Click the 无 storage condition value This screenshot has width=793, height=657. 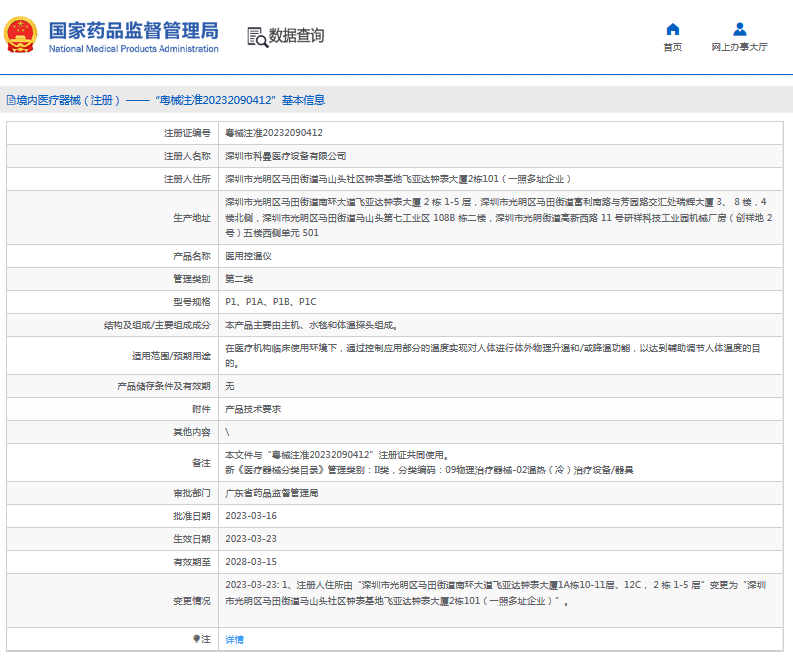(x=230, y=386)
